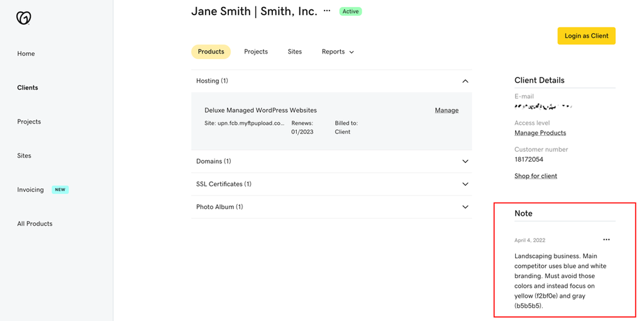Screen dimensions: 644x321
Task: Open Invoicing in the sidebar
Action: pos(31,189)
